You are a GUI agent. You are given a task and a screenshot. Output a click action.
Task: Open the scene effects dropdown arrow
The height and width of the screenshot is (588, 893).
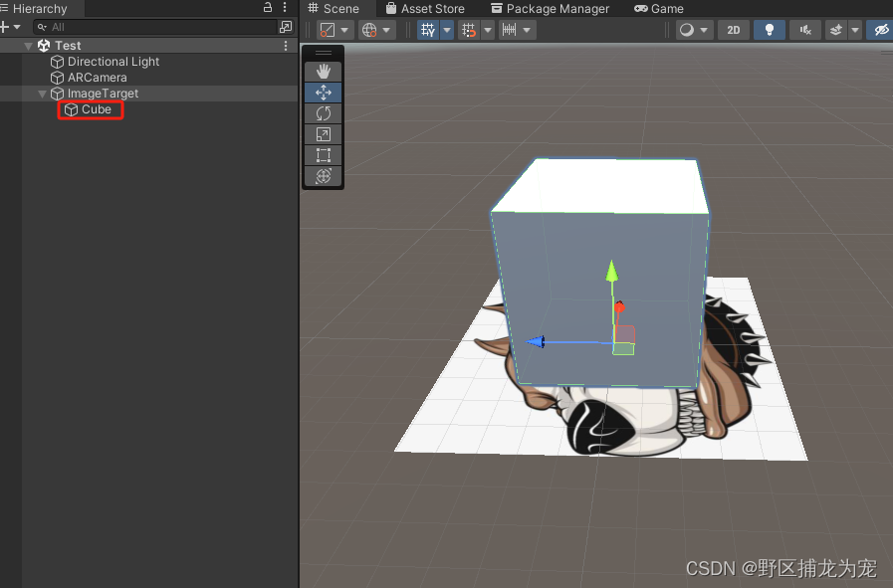point(855,30)
